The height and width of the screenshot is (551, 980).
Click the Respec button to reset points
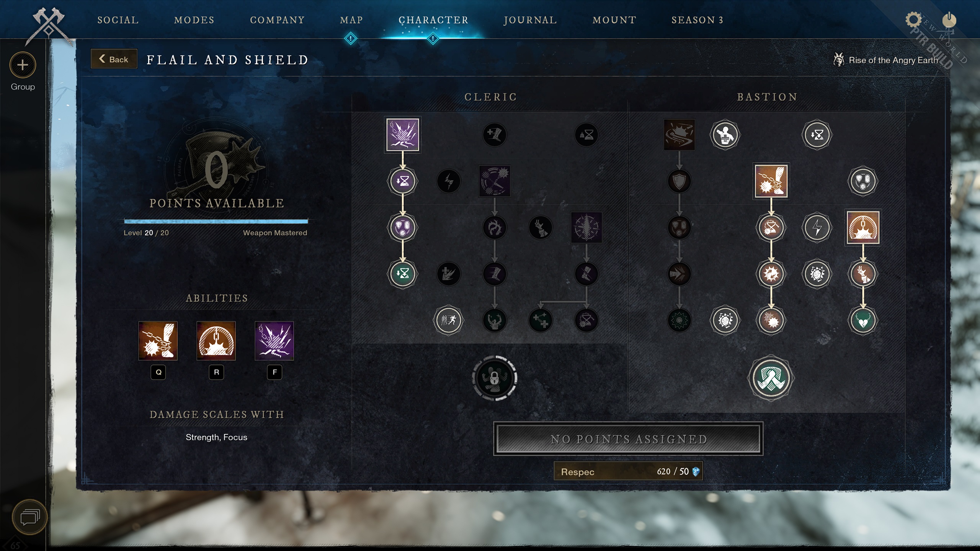tap(627, 471)
